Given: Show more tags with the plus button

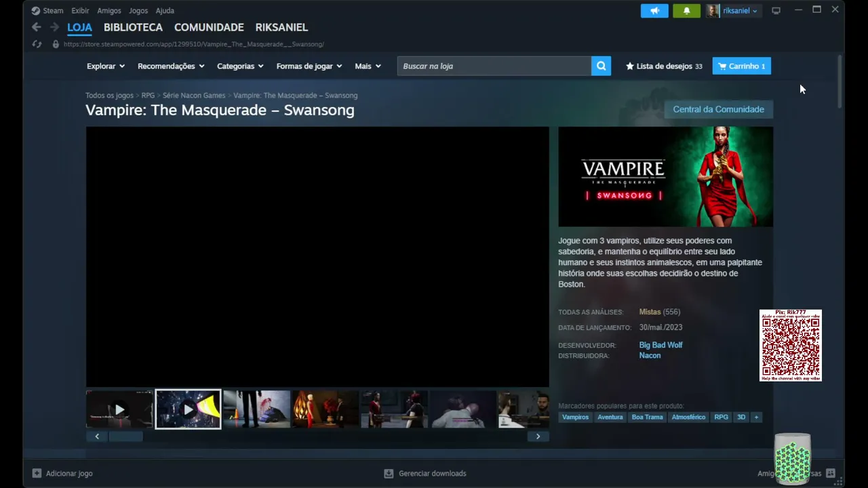Looking at the screenshot, I should 756,417.
